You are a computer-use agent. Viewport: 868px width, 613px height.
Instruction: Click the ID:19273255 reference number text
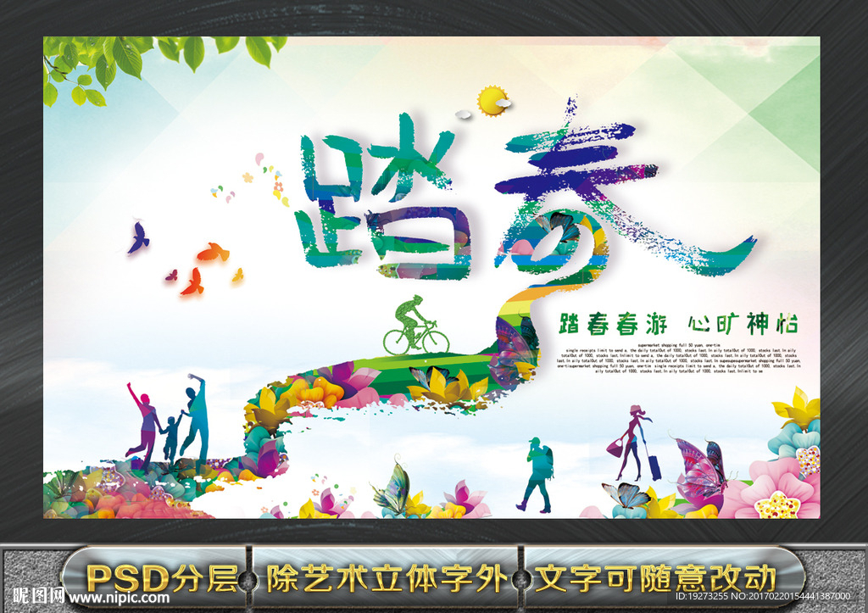pyautogui.click(x=764, y=596)
